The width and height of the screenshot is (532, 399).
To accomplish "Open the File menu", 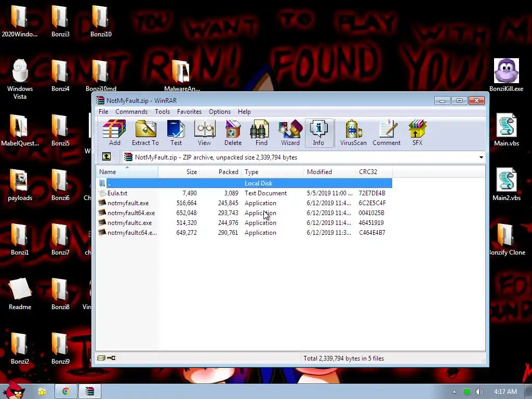I will click(103, 112).
